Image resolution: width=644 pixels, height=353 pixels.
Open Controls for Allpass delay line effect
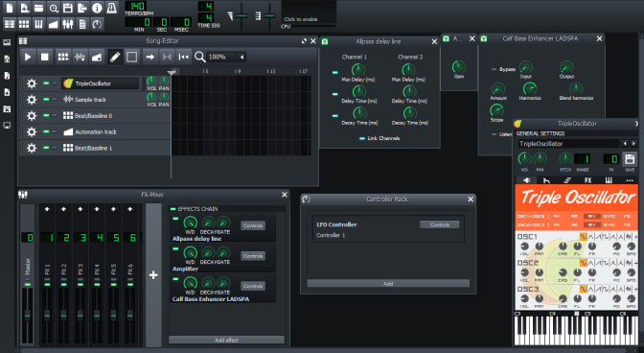click(x=253, y=225)
